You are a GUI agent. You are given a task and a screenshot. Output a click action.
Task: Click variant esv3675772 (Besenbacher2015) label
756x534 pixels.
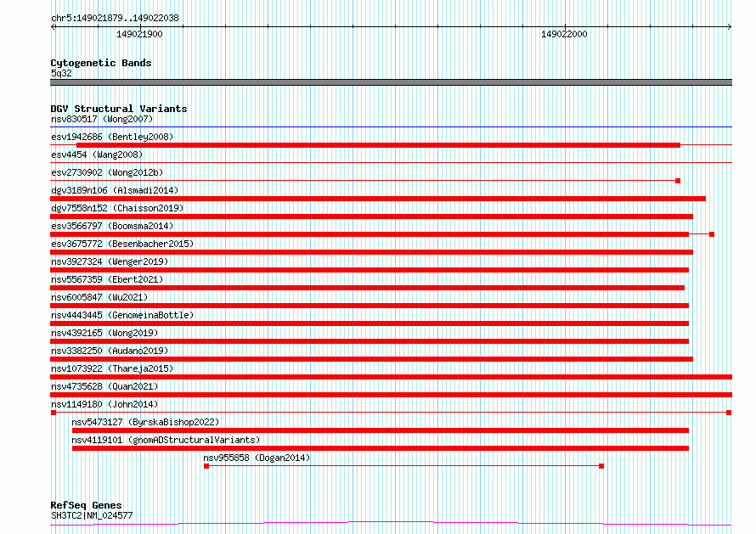pyautogui.click(x=122, y=244)
